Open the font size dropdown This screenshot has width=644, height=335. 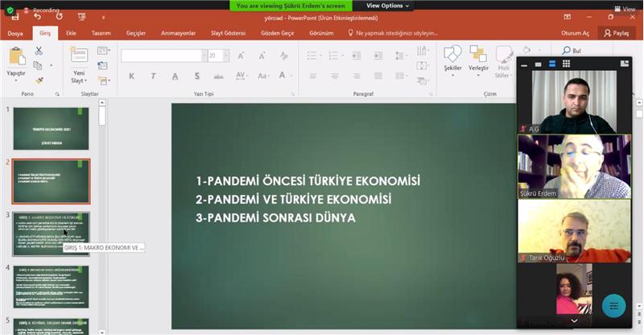[x=225, y=56]
